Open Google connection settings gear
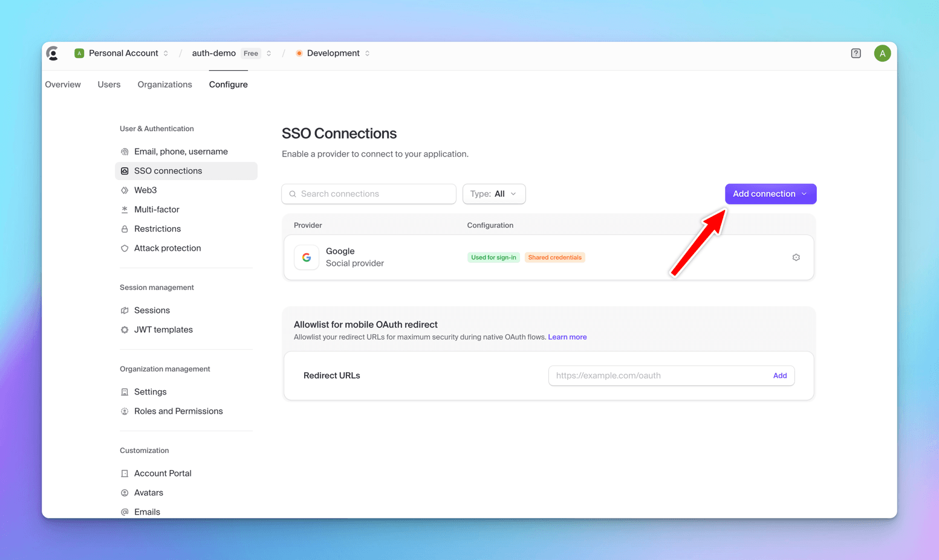 pyautogui.click(x=796, y=257)
